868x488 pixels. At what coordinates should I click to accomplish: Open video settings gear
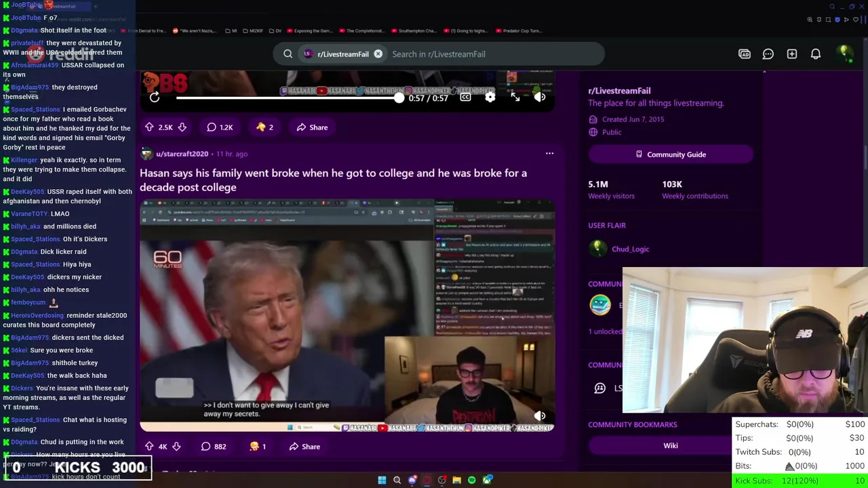pos(490,98)
